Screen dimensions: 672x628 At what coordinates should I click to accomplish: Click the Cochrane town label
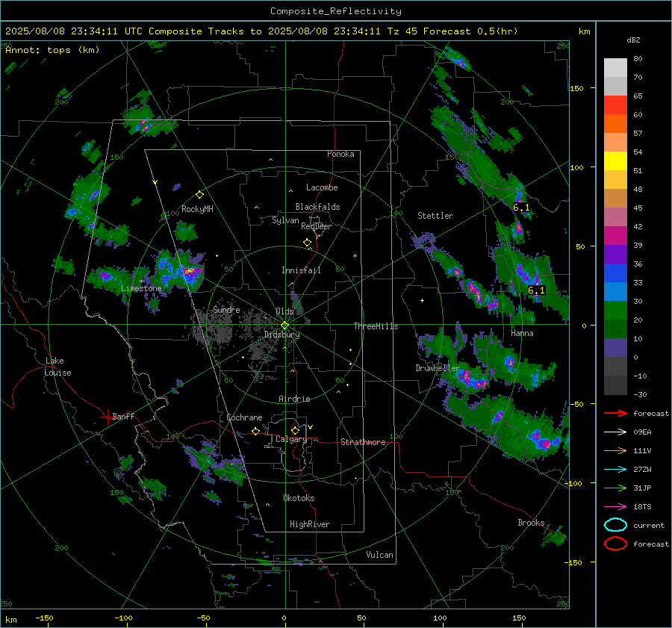244,417
